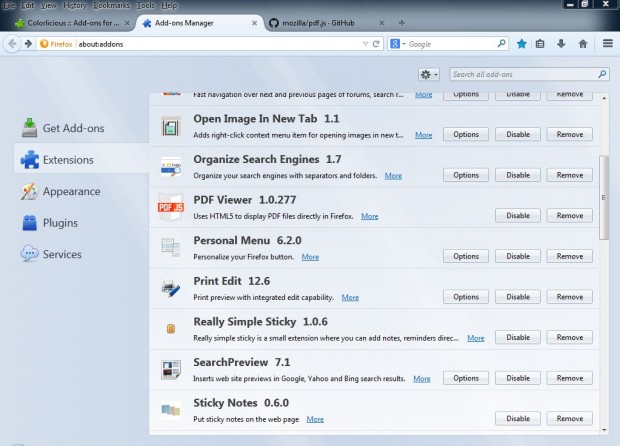Click More link for Organize Search Engines
This screenshot has height=446, width=620.
(393, 176)
